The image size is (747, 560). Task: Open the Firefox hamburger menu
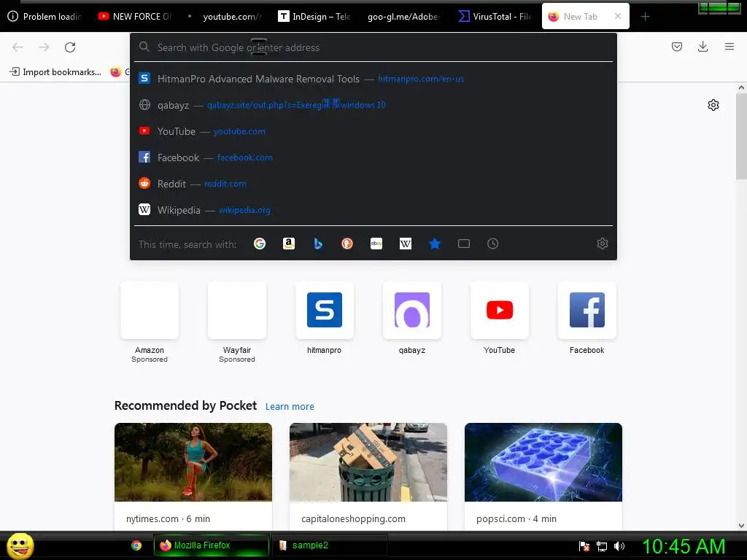729,47
